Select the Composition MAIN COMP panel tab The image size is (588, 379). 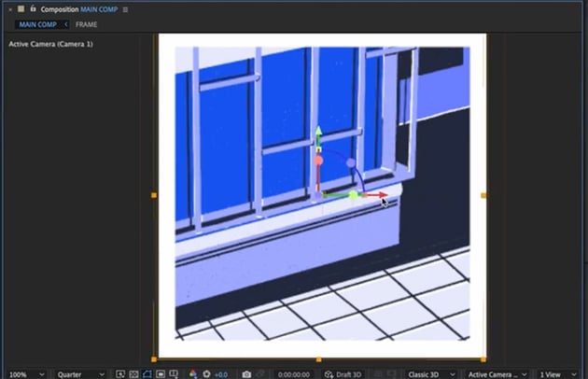point(79,9)
